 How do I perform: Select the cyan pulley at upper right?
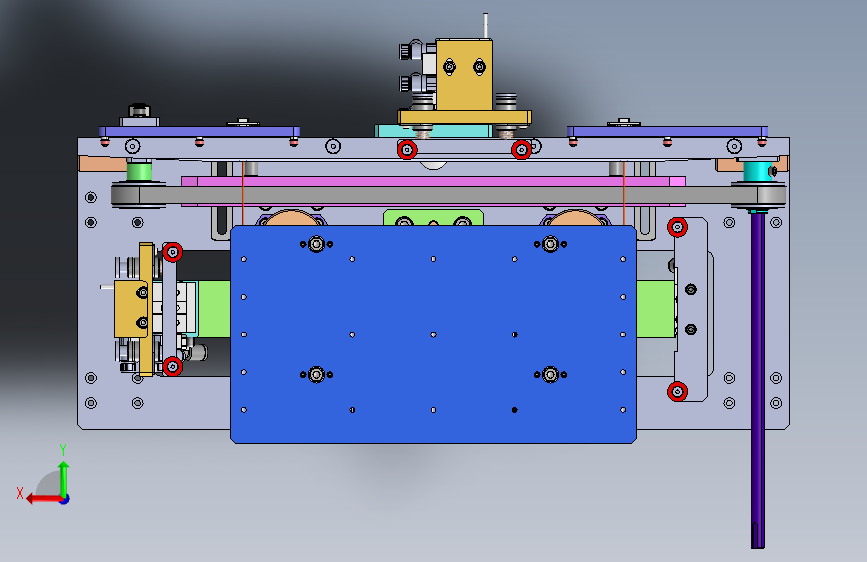(757, 171)
